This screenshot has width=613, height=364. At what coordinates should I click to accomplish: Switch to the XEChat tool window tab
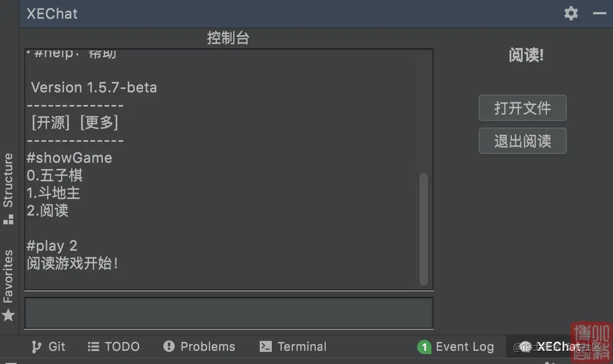click(559, 346)
